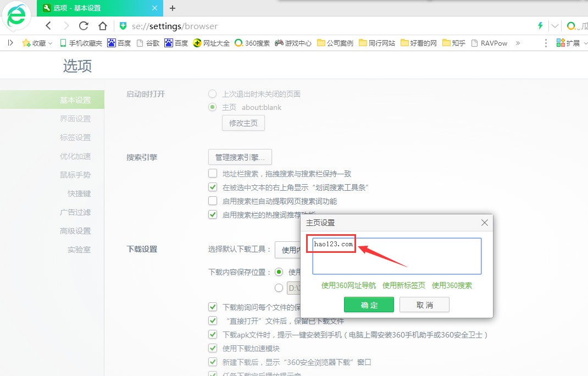Uncheck 下载apk文件时 install prompt checkbox
This screenshot has height=376, width=588.
[213, 334]
